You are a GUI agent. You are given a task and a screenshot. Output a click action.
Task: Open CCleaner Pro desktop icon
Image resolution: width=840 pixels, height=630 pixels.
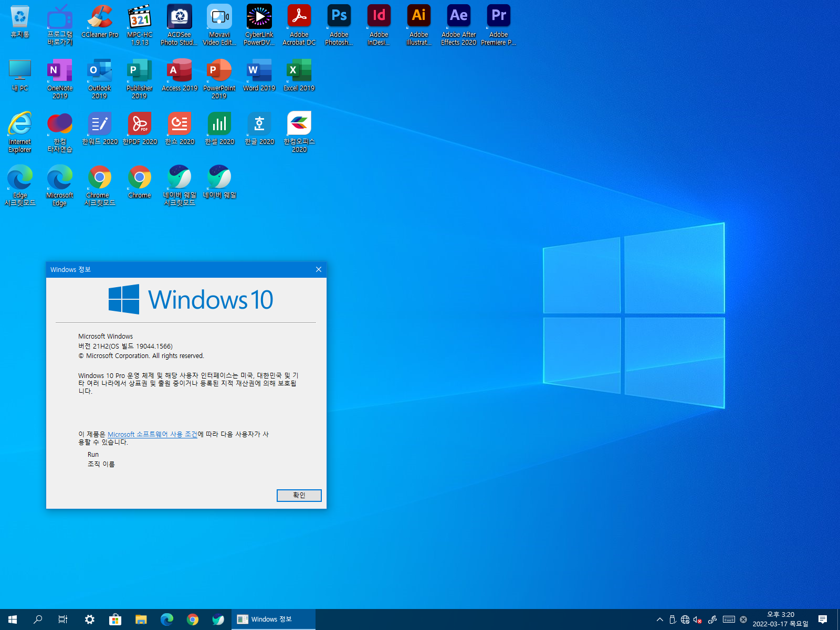click(x=100, y=22)
